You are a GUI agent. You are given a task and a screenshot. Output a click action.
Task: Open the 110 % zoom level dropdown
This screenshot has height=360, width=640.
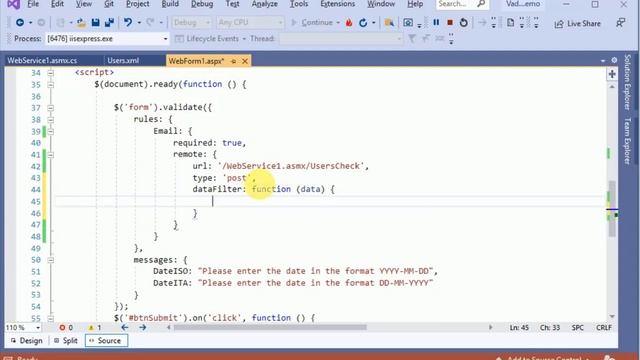point(23,328)
